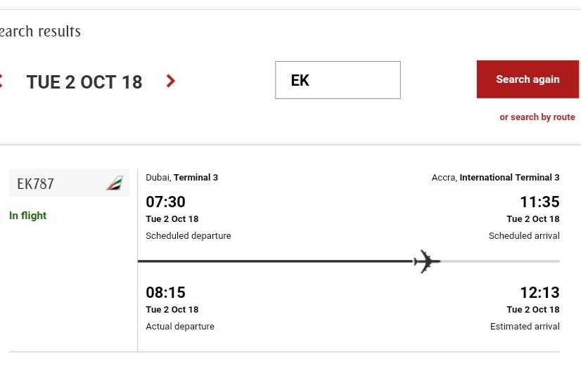Select the EK787 flight number
This screenshot has width=581, height=392.
point(36,183)
